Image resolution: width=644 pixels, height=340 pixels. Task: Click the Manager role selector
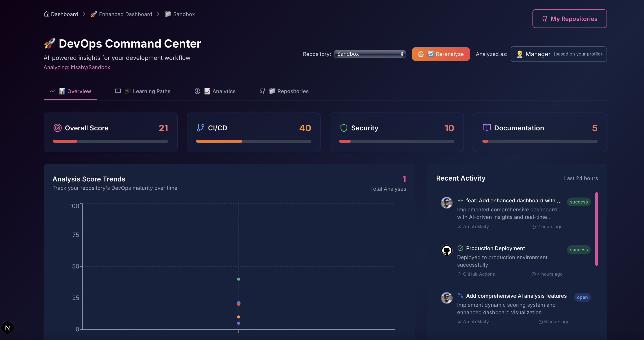tap(558, 54)
